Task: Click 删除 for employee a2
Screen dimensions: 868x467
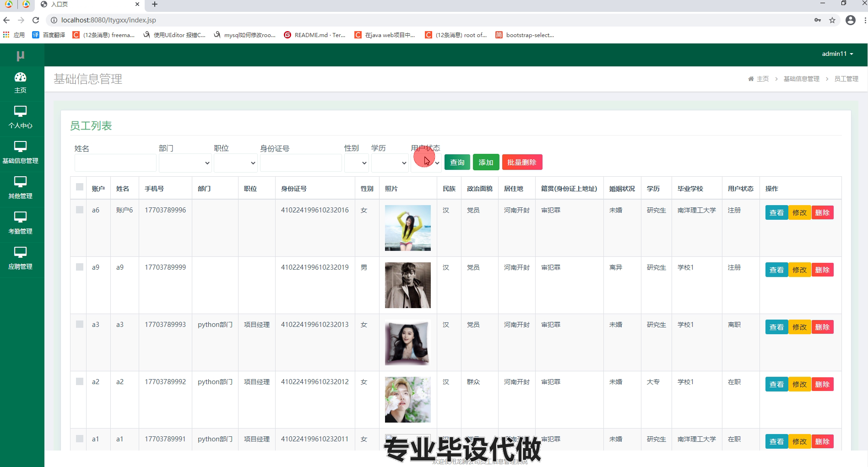Action: [822, 384]
